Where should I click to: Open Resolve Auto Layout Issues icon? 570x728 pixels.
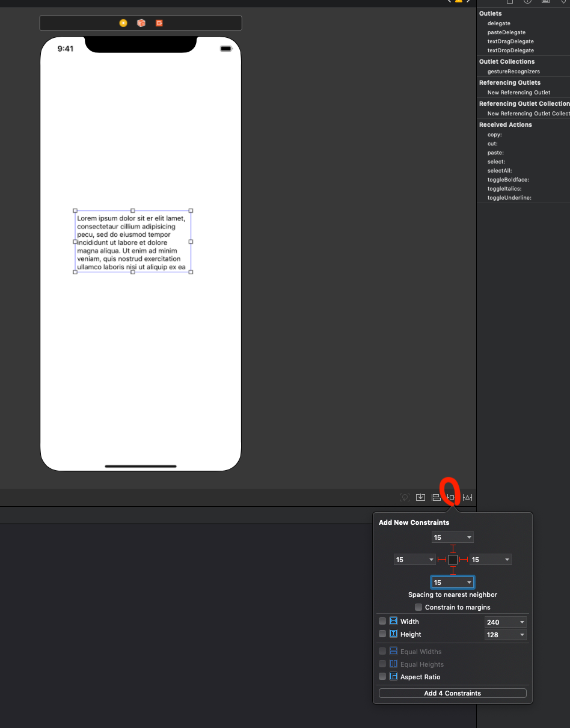468,497
